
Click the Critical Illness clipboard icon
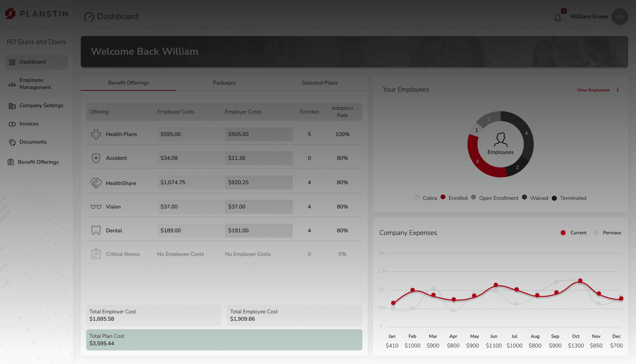click(x=96, y=254)
